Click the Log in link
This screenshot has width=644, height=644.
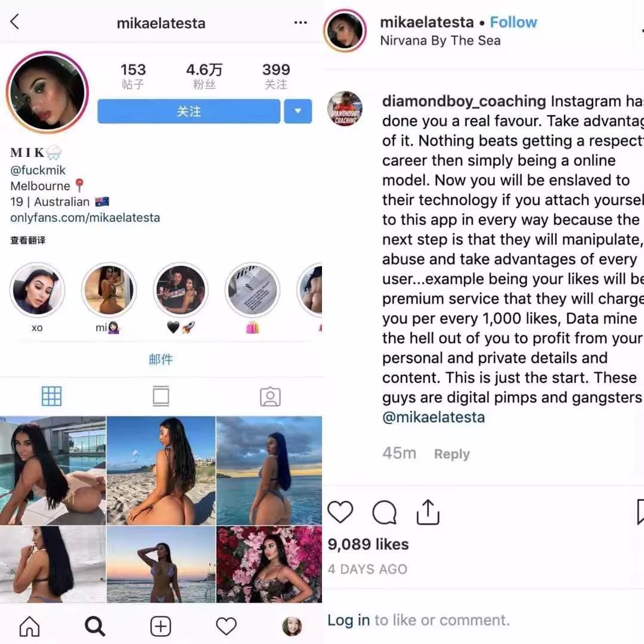tap(348, 620)
